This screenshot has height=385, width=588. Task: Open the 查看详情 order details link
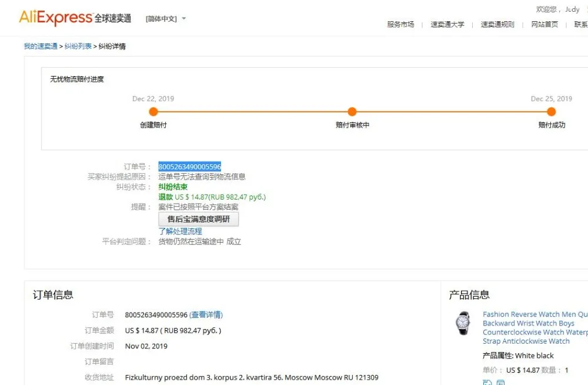pyautogui.click(x=206, y=315)
